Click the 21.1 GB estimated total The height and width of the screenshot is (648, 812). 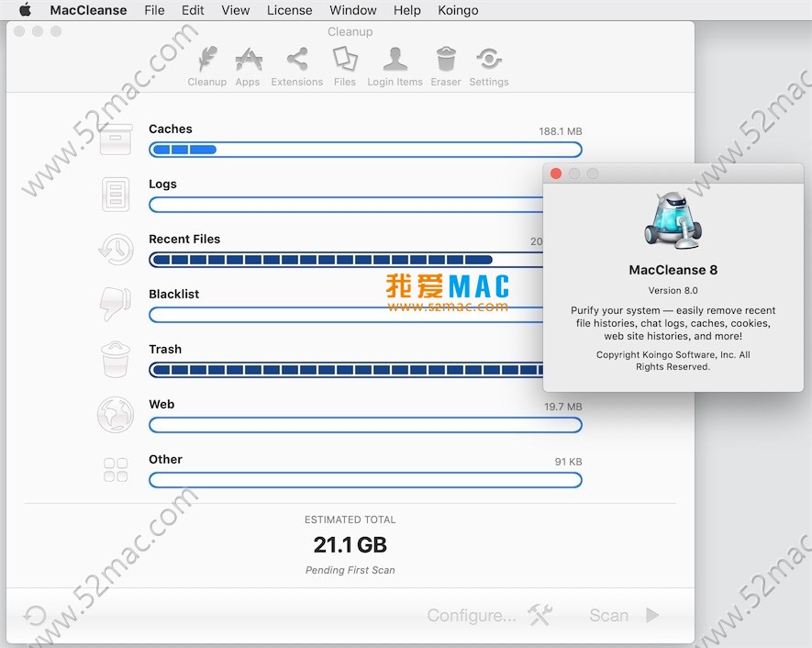tap(350, 545)
